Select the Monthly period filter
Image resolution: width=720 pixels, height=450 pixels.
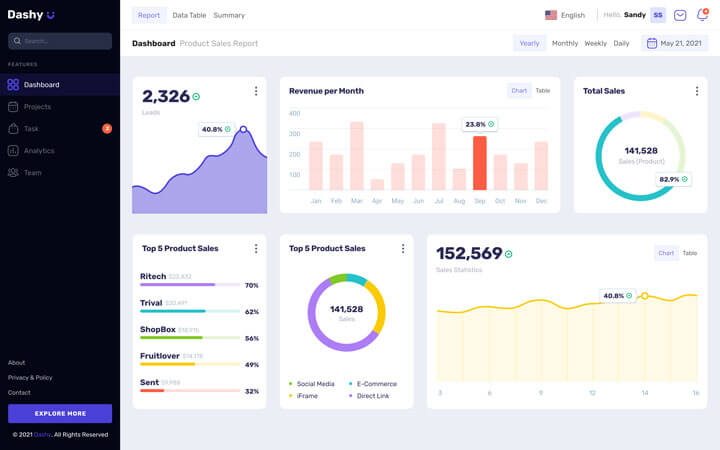[565, 43]
